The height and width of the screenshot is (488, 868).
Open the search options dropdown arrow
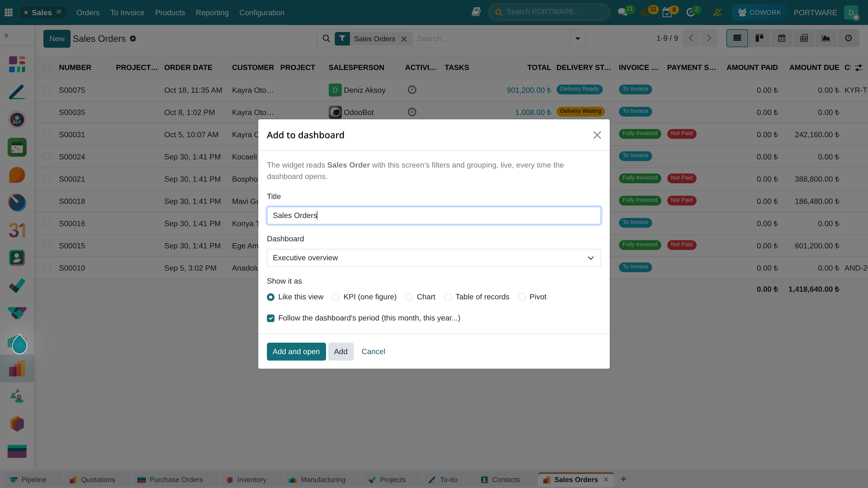pyautogui.click(x=577, y=38)
